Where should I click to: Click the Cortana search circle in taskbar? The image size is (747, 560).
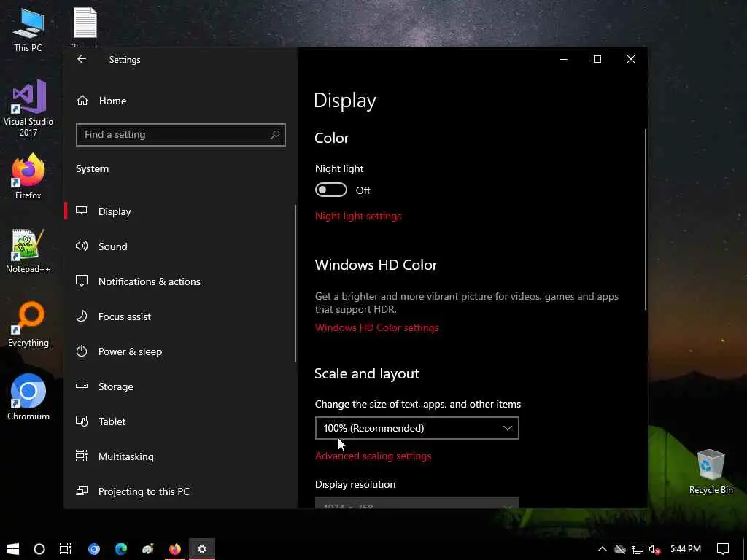[x=39, y=549]
